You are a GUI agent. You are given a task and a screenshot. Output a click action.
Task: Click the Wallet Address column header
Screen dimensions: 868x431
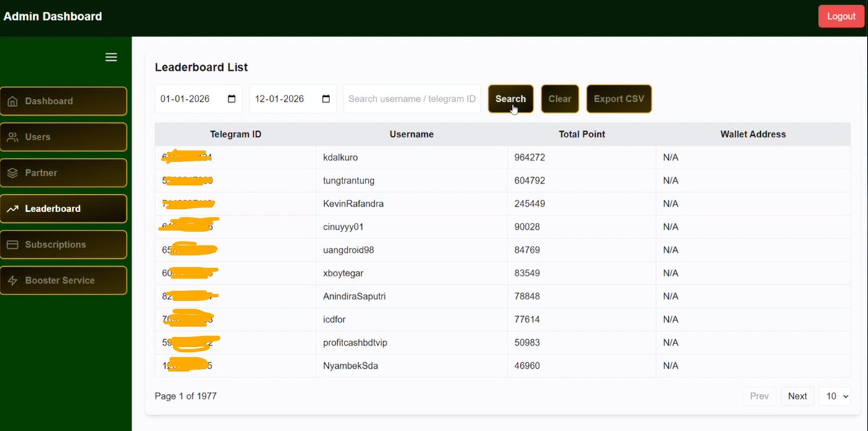click(753, 135)
